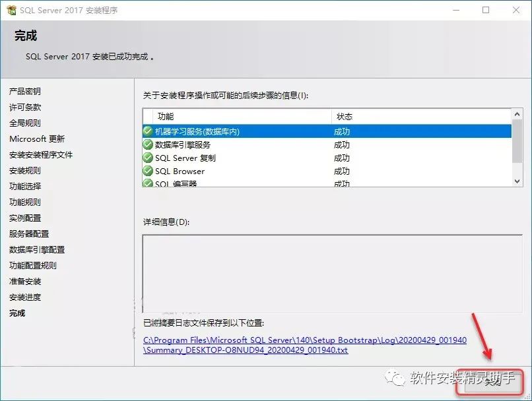The height and width of the screenshot is (401, 532).
Task: Click the 成功 status of 数据库引擎服务
Action: [x=342, y=144]
